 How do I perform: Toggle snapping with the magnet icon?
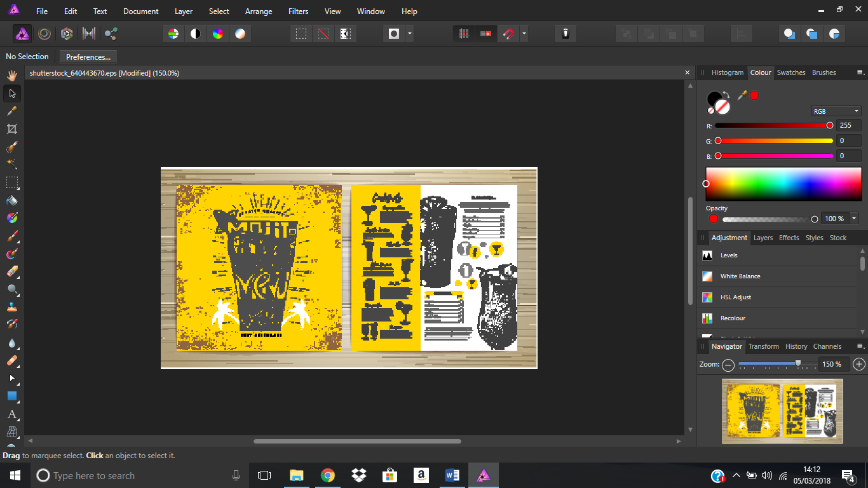coord(508,34)
